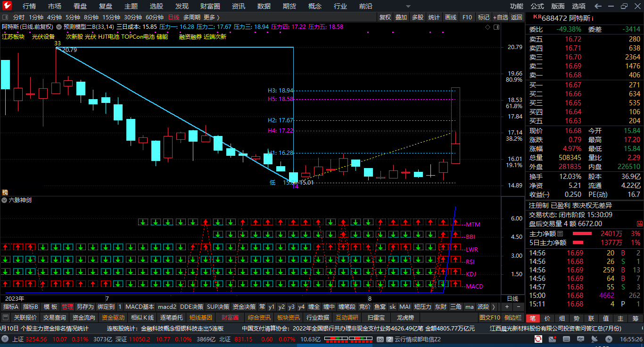Open the 选项 options menu
Screen dimensions: 644x347
point(579,6)
